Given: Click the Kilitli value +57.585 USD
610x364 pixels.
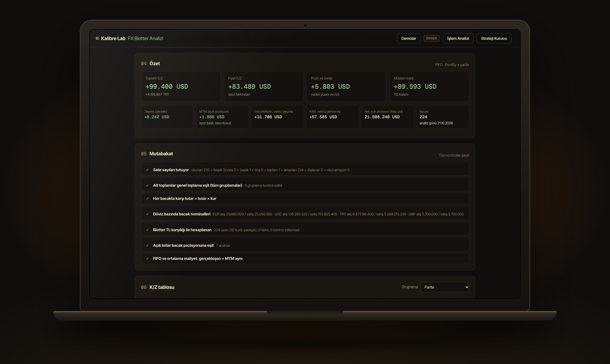Looking at the screenshot, I should (323, 117).
